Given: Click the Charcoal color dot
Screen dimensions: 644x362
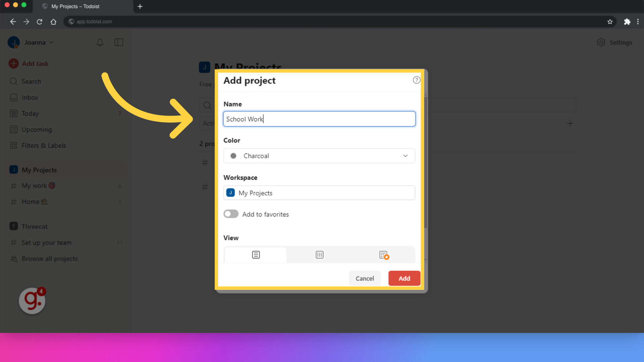Looking at the screenshot, I should click(x=233, y=156).
